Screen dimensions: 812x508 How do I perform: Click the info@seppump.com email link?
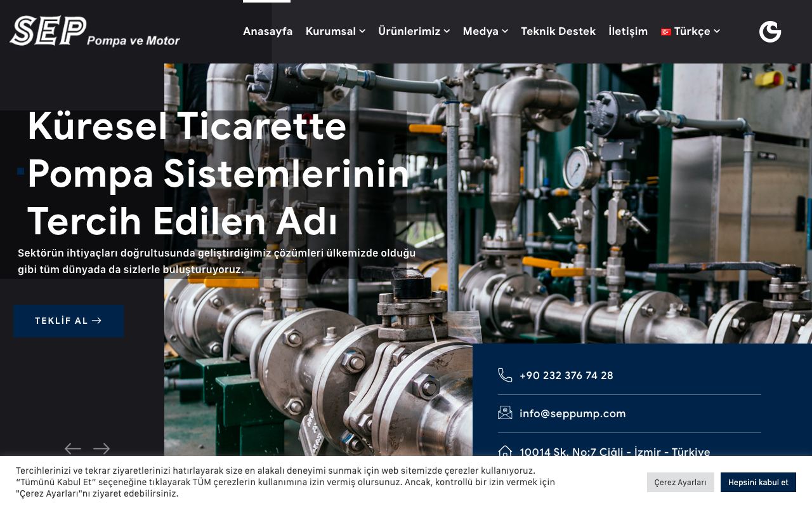point(573,413)
